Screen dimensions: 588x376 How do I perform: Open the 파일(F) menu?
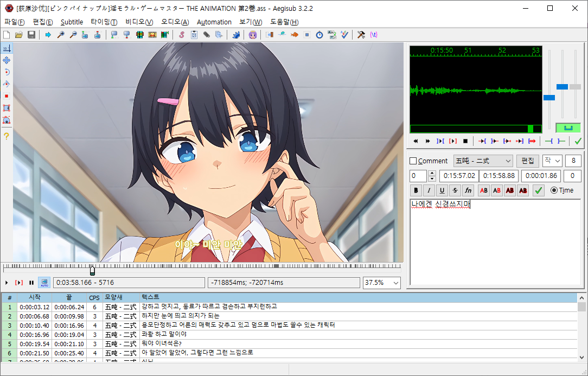point(15,22)
